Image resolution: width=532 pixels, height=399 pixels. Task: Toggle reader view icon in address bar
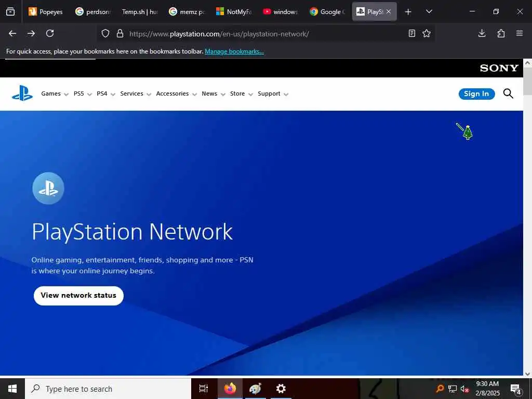tap(411, 33)
